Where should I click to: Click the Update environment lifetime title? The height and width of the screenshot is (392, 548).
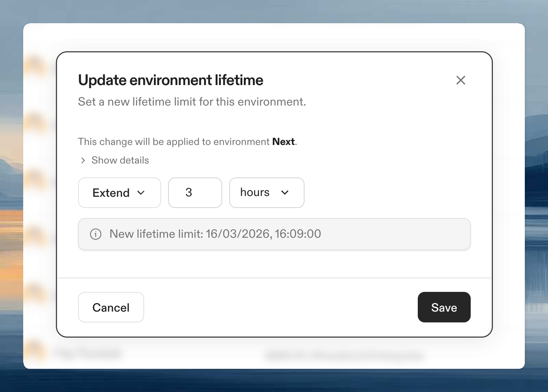click(170, 80)
